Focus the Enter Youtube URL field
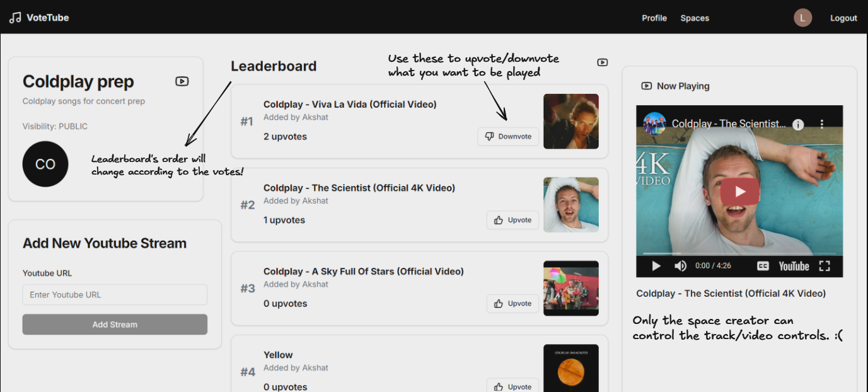868x392 pixels. tap(115, 294)
